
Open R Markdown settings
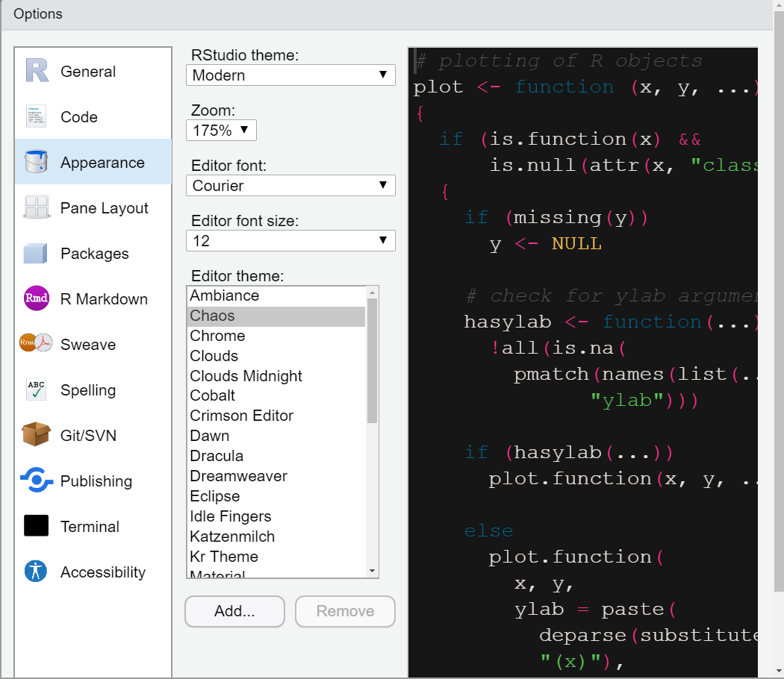coord(93,298)
